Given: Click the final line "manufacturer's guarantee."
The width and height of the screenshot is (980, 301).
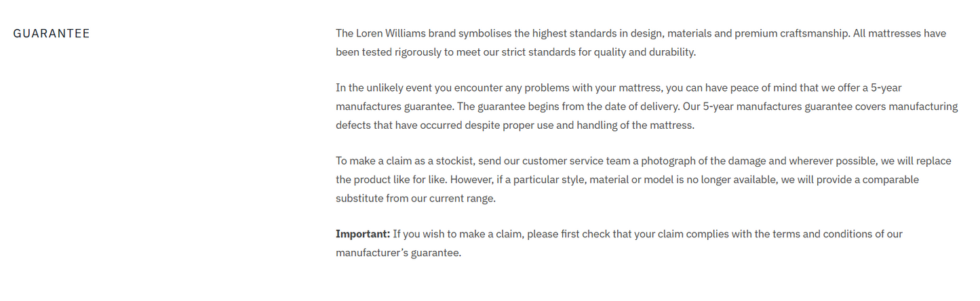Looking at the screenshot, I should (398, 253).
